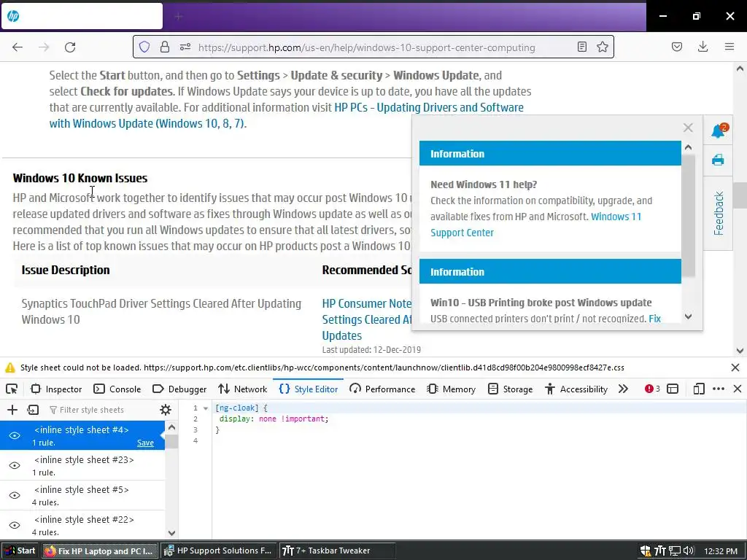Click the blue print page icon
This screenshot has height=560, width=747.
click(718, 160)
